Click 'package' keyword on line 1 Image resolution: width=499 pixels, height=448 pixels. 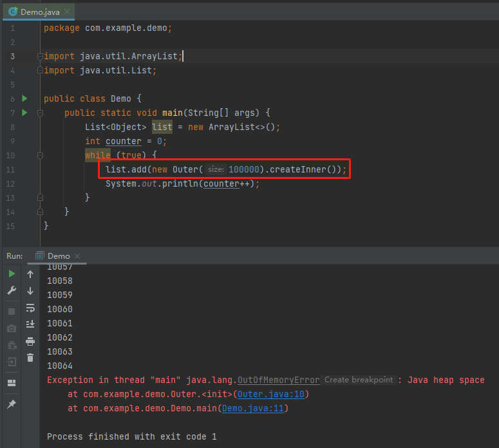(x=62, y=28)
